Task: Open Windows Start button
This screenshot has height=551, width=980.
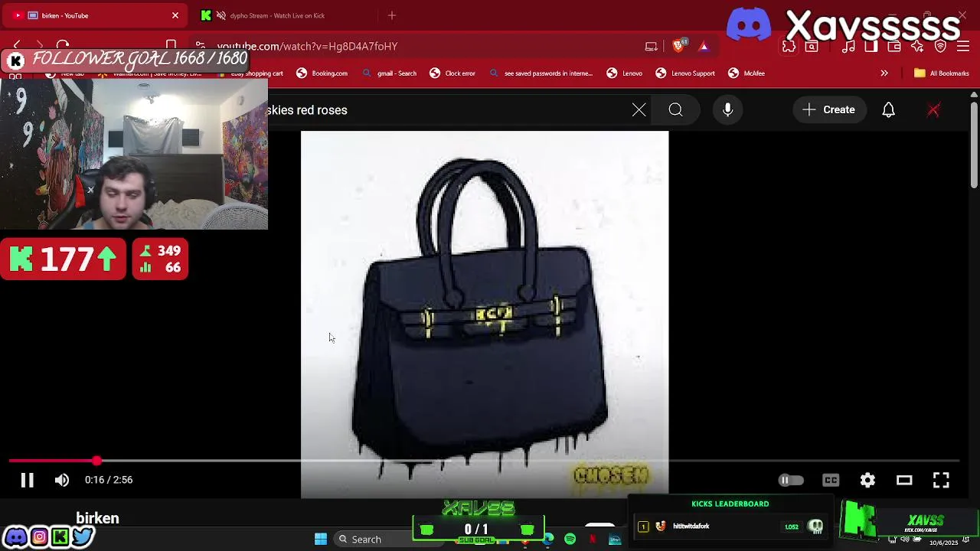Action: 321,540
